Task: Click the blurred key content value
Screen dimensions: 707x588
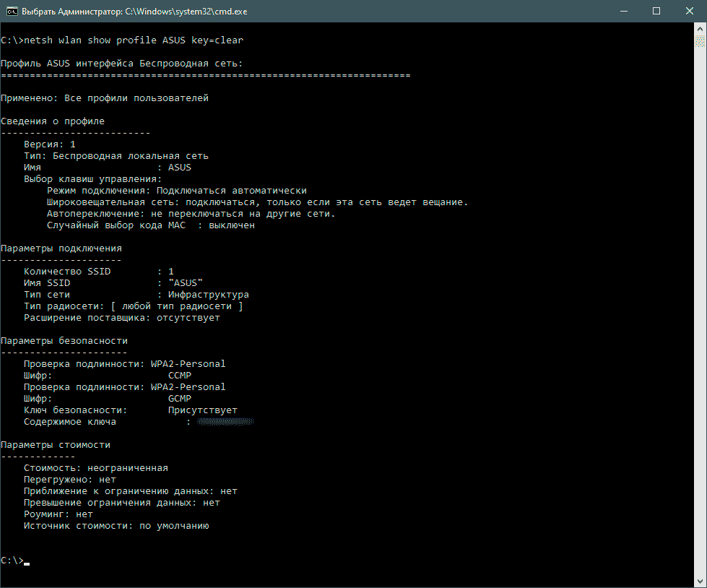Action: tap(225, 422)
